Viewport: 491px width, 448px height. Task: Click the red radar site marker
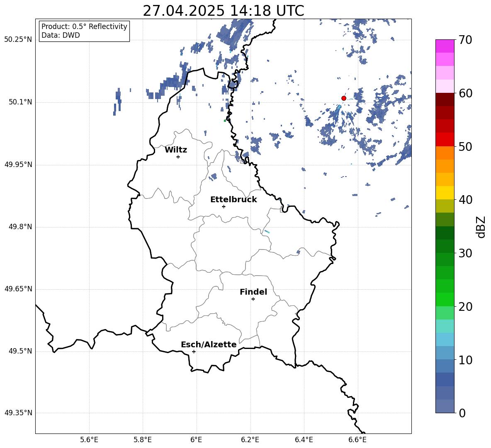[x=343, y=98]
